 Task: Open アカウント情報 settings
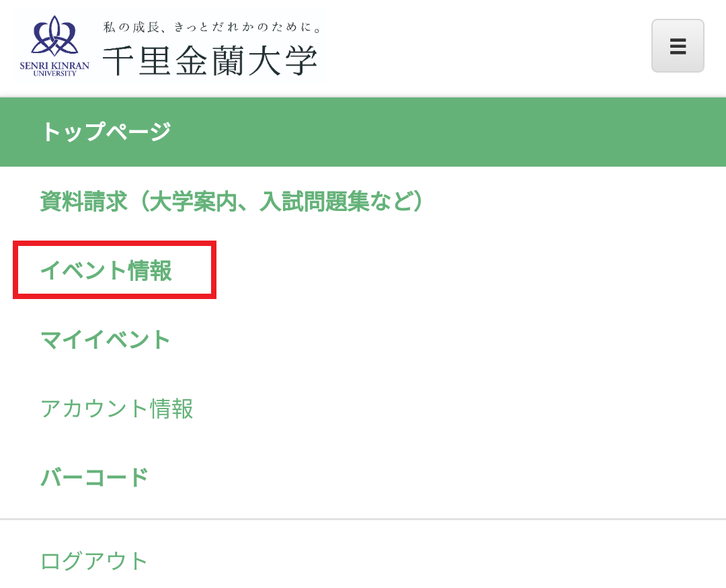click(x=117, y=409)
